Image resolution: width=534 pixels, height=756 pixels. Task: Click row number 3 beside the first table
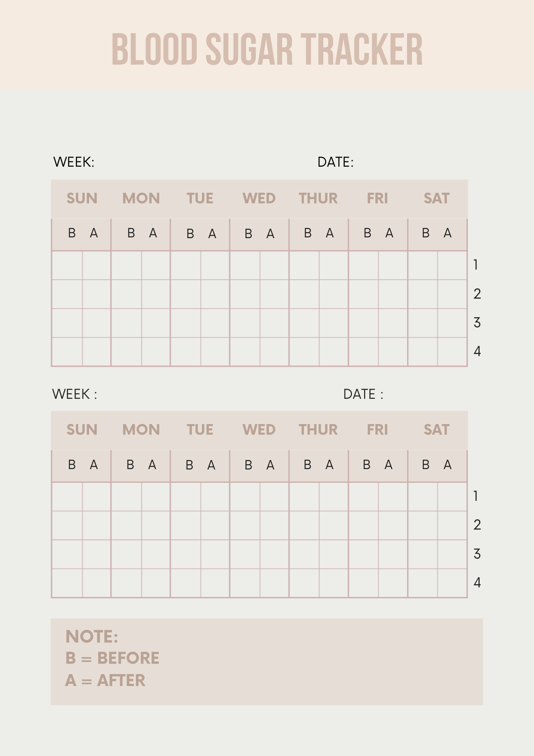click(477, 323)
